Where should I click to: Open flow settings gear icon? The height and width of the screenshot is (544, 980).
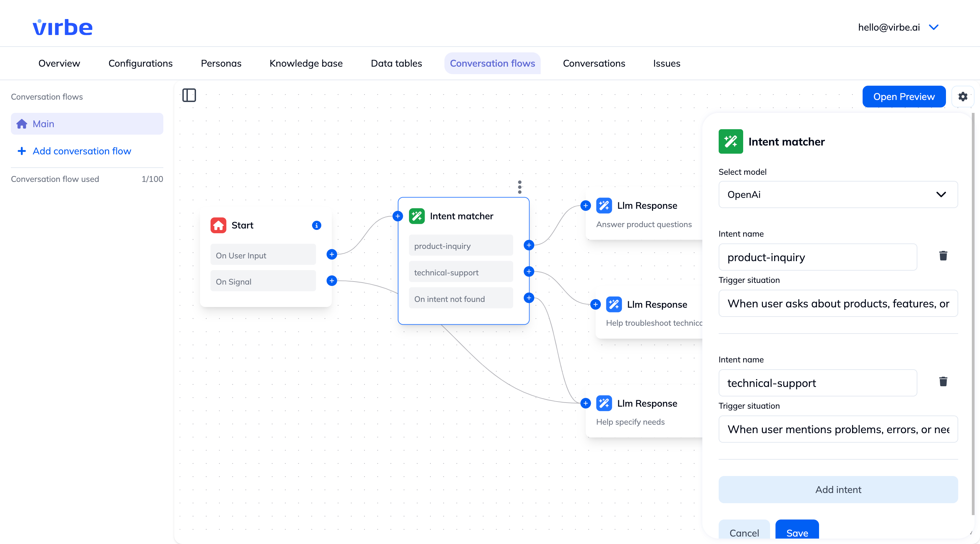point(963,97)
